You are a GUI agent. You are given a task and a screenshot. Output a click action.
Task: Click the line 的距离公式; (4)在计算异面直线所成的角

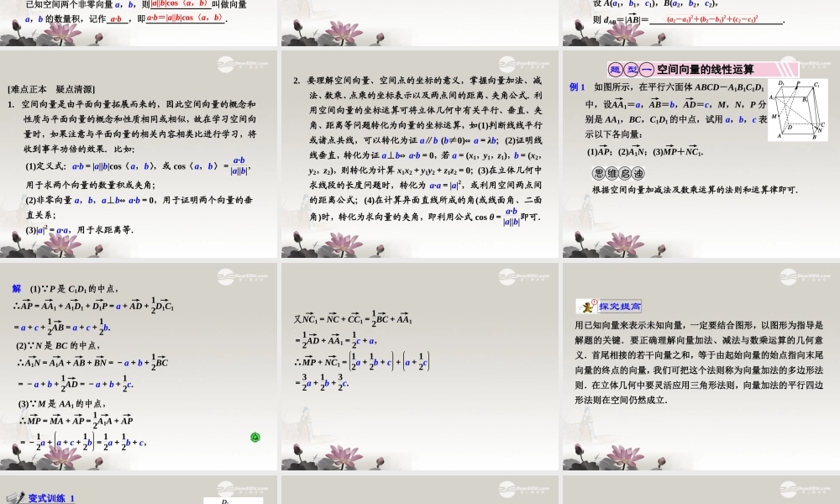click(x=425, y=200)
